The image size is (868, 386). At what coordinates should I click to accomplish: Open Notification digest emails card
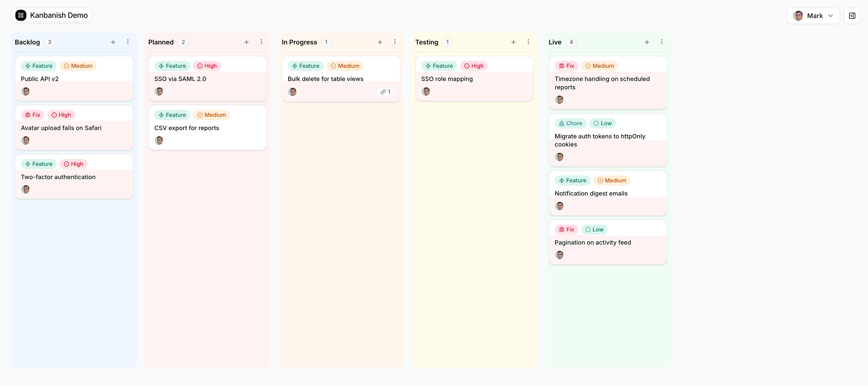click(x=608, y=193)
